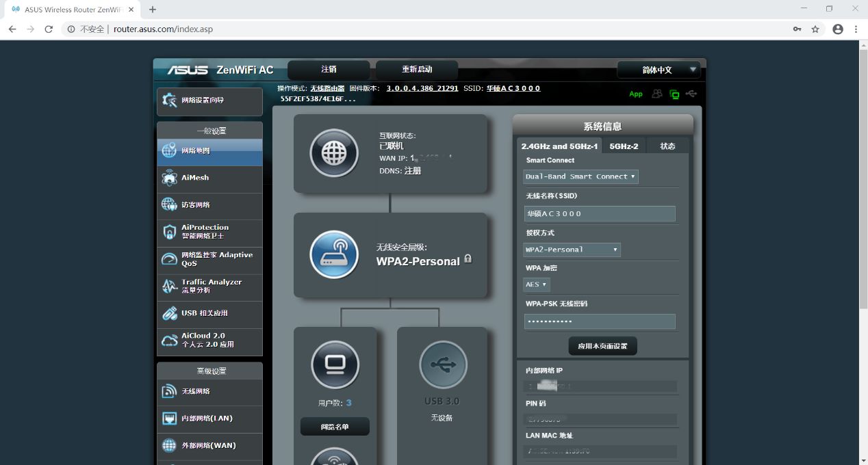The height and width of the screenshot is (465, 868).
Task: Open the 简体中文 language dropdown
Action: click(659, 70)
